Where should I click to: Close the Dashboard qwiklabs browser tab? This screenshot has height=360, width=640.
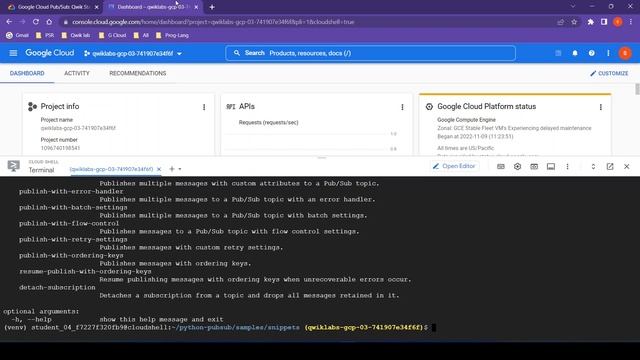point(196,7)
